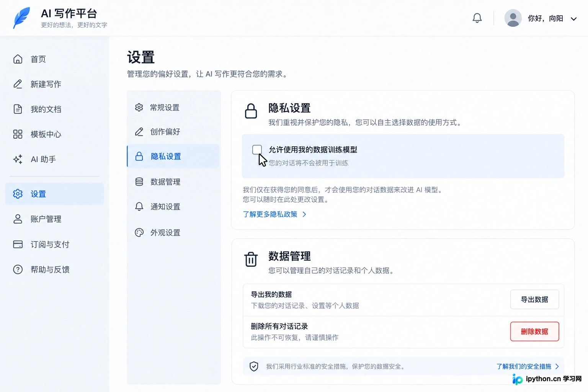Screen dimensions: 588x392
Task: Click the 首页 home icon
Action: [x=18, y=59]
